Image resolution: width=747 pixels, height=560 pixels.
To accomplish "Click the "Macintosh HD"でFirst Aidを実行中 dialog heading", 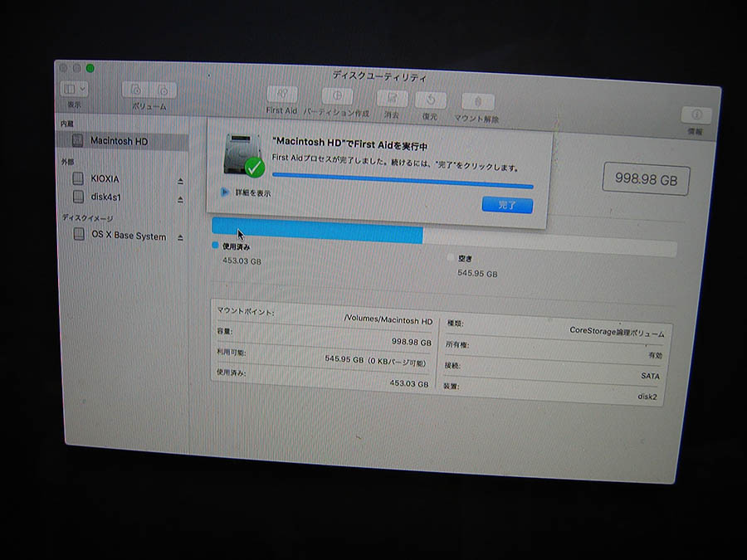I will [x=350, y=144].
